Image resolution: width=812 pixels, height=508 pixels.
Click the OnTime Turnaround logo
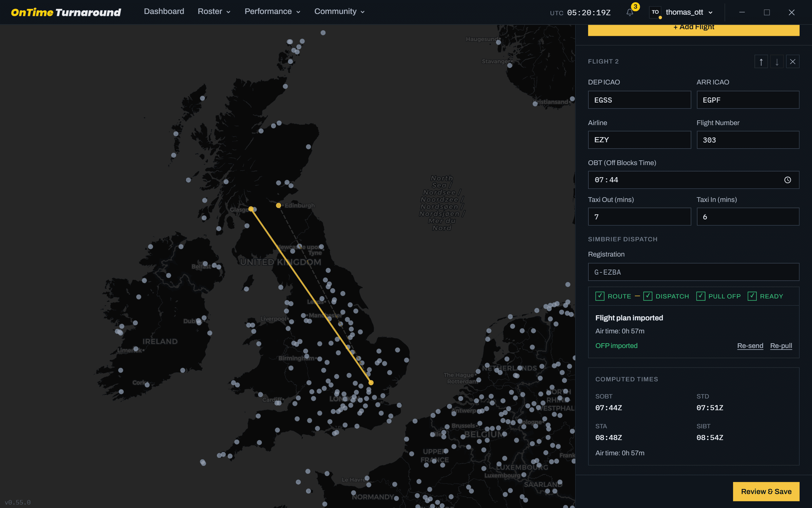click(x=66, y=12)
